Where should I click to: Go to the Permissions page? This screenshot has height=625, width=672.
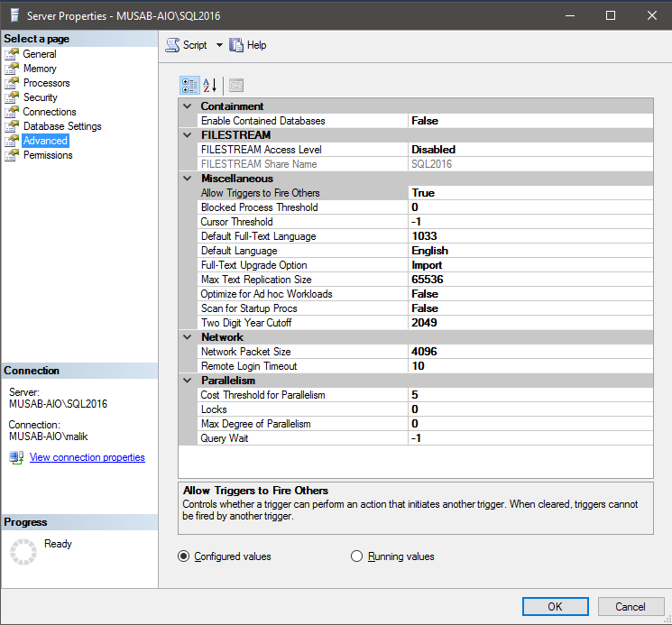48,155
